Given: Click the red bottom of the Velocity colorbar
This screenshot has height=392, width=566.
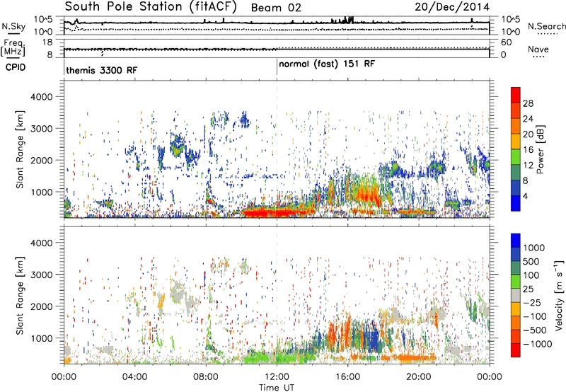Looking at the screenshot, I should (516, 350).
